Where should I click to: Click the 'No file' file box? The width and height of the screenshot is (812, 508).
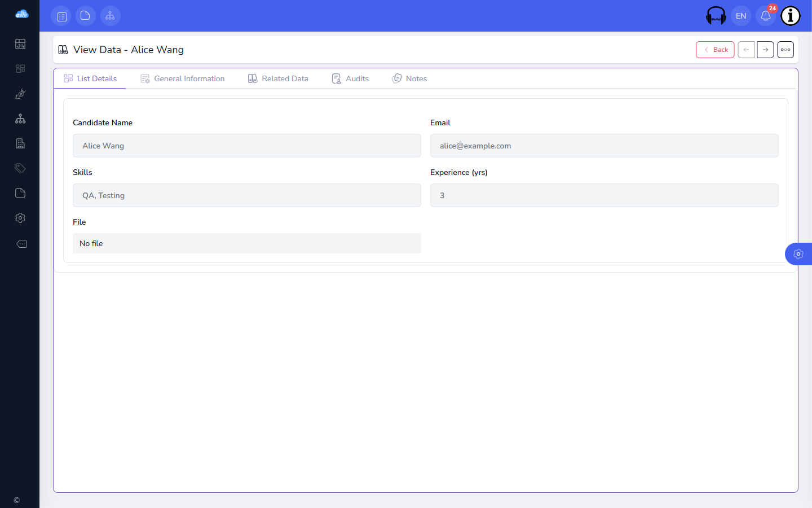point(247,243)
